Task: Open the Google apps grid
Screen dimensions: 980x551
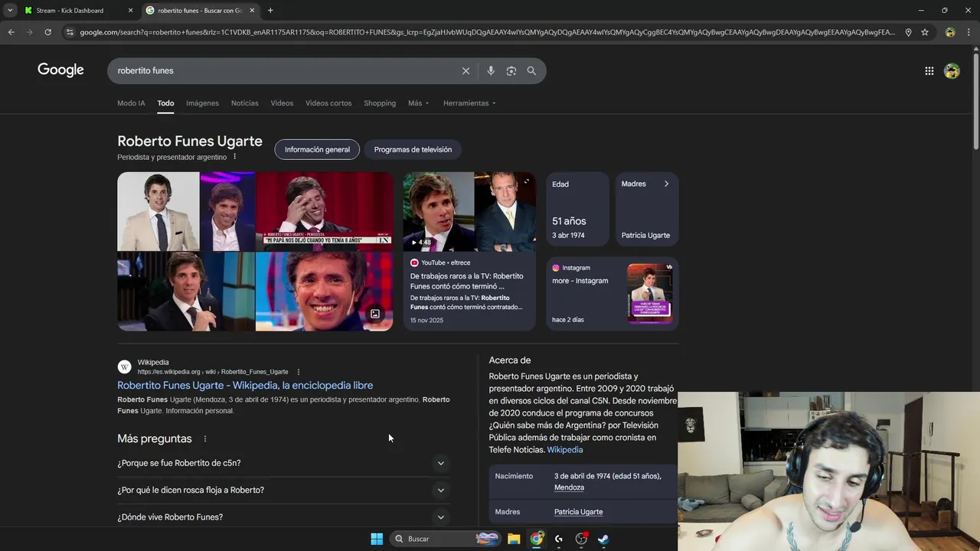Action: 929,70
